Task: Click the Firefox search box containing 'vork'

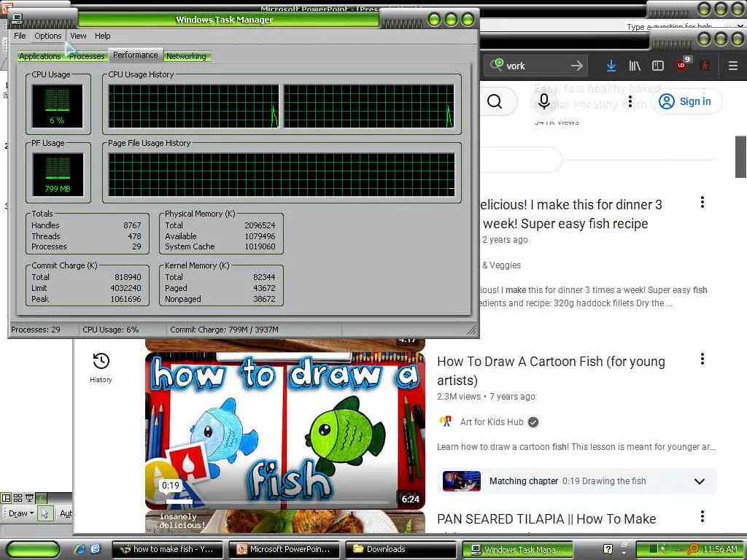Action: pos(536,66)
